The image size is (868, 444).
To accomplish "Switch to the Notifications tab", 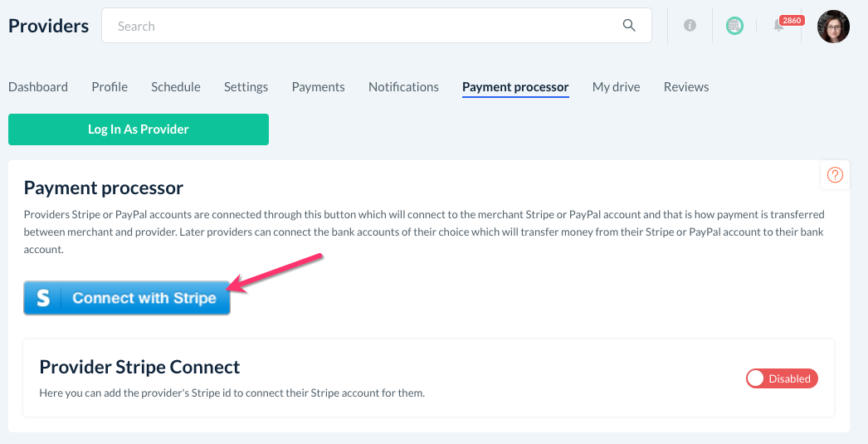I will (x=403, y=87).
